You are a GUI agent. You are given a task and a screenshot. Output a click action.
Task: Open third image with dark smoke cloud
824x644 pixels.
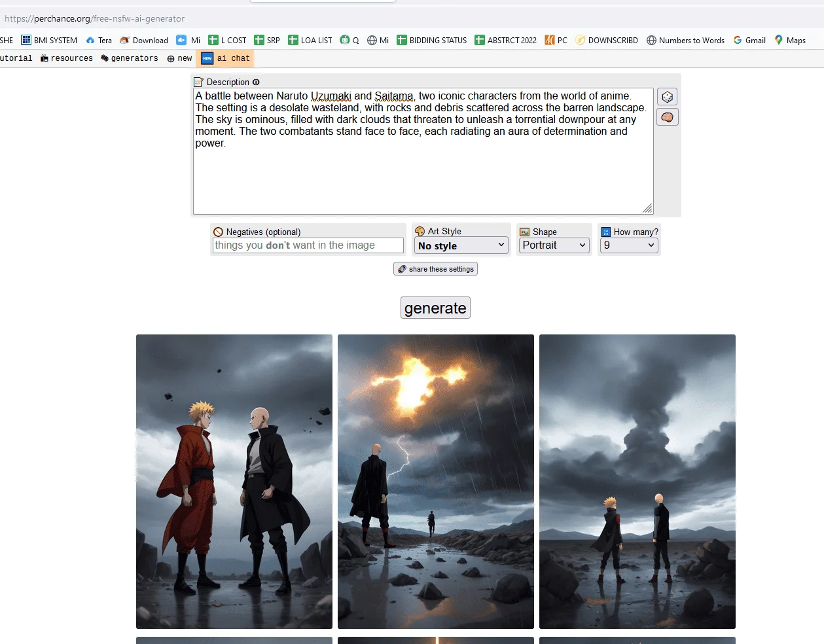point(637,482)
